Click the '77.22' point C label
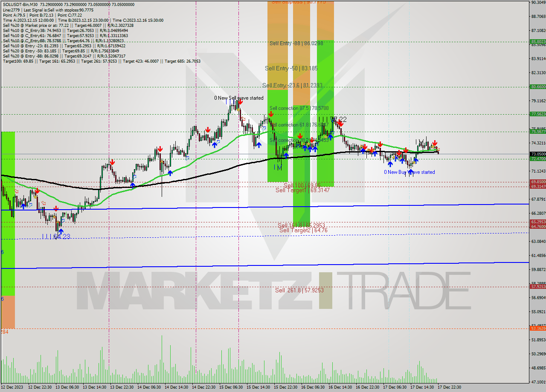The width and height of the screenshot is (546, 392). 338,119
